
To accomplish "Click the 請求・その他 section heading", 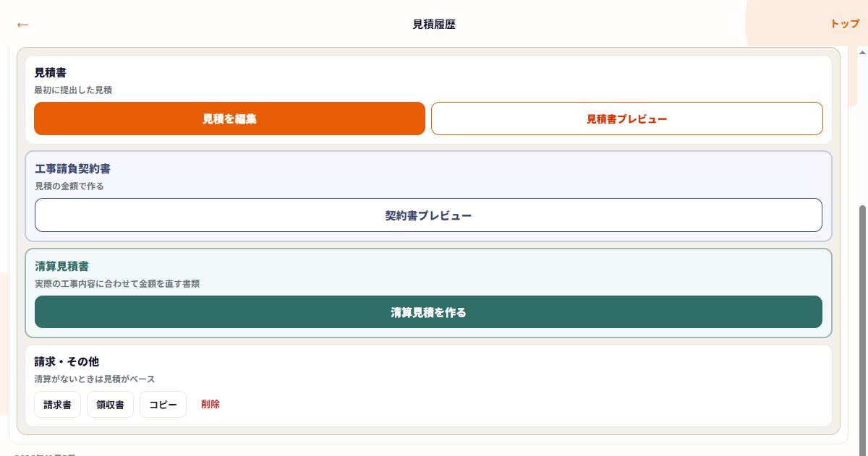I will [x=67, y=361].
